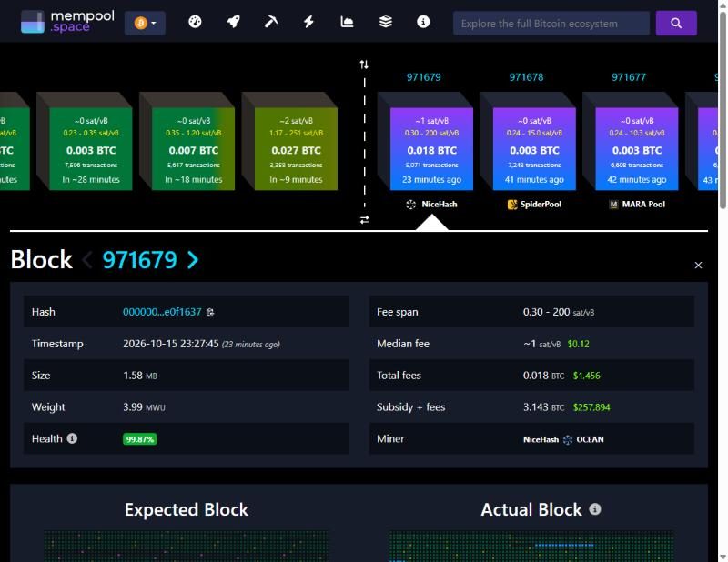728x562 pixels.
Task: Open block height 971679 link above the blocks
Action: [x=424, y=77]
